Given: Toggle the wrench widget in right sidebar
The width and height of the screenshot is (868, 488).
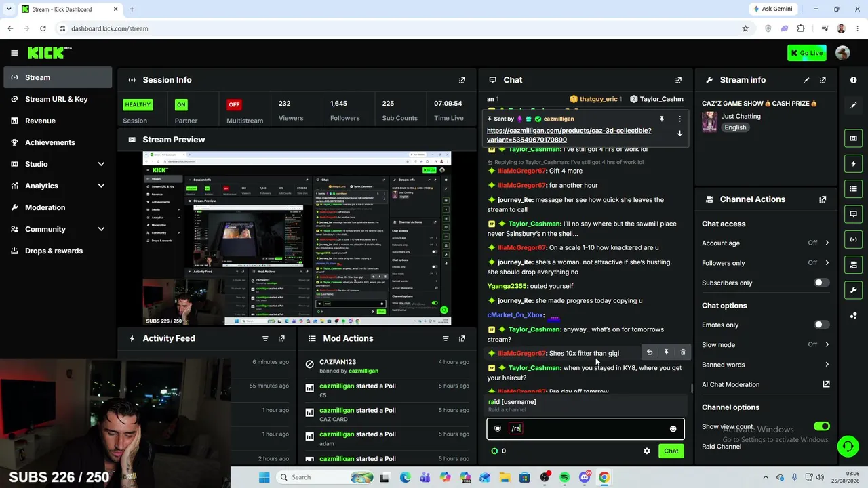Looking at the screenshot, I should (x=853, y=289).
